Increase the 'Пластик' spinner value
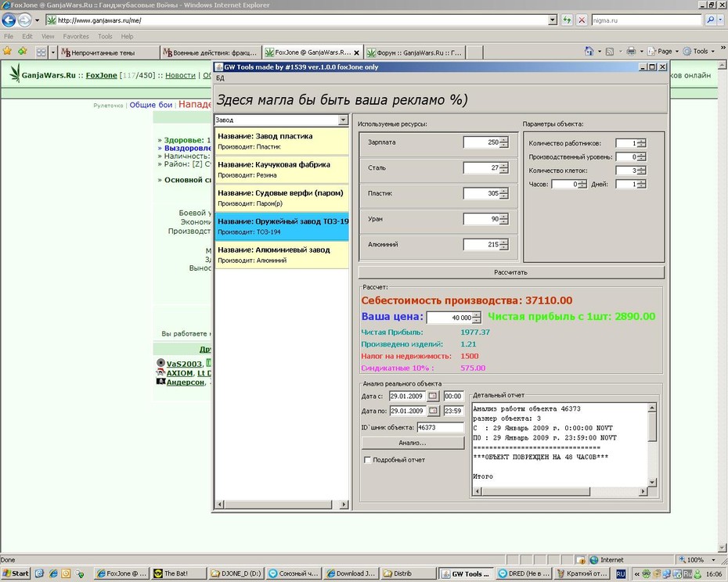 (x=504, y=191)
